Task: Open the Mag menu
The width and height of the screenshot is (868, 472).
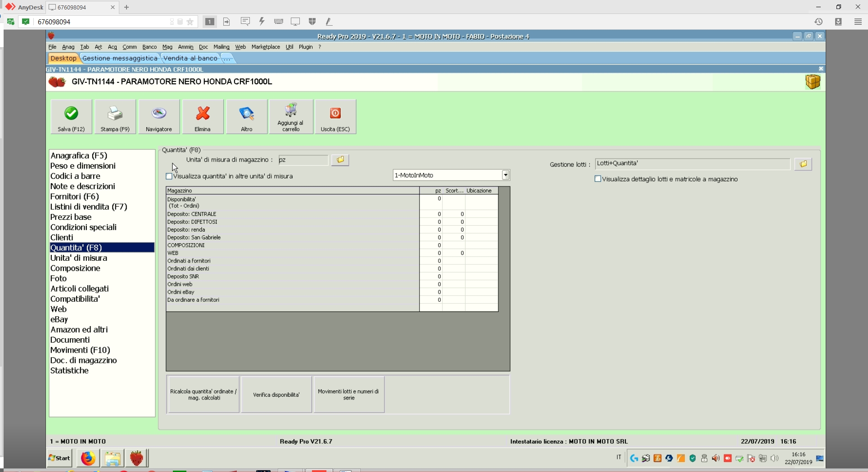Action: pos(167,47)
